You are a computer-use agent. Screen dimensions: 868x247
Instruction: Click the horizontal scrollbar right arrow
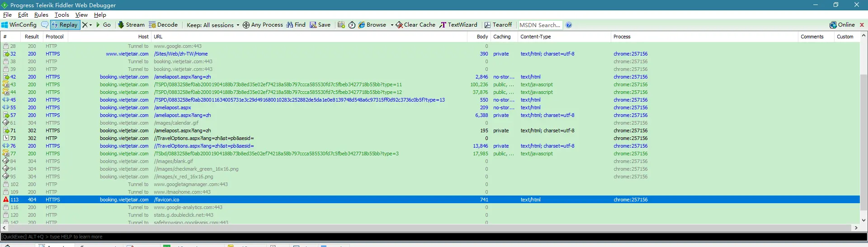(x=856, y=228)
